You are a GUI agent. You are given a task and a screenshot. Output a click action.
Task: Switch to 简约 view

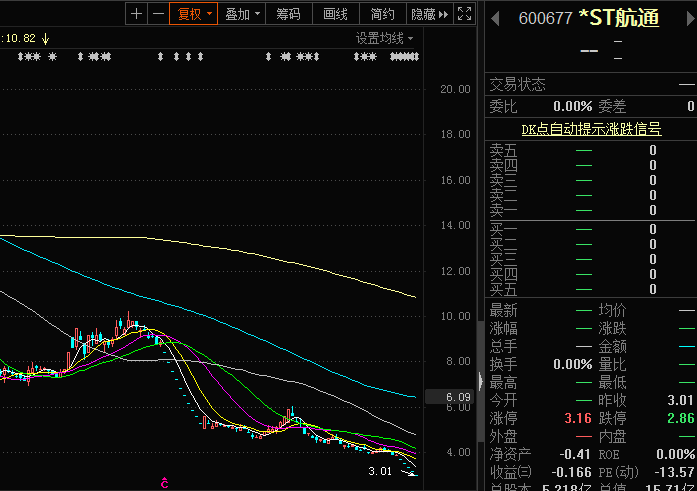coord(383,14)
